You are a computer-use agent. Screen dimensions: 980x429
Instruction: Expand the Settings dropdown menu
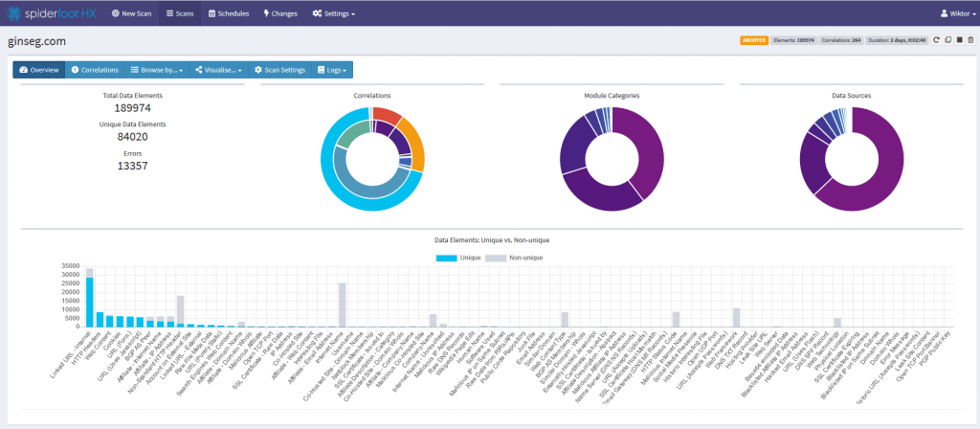[x=334, y=13]
